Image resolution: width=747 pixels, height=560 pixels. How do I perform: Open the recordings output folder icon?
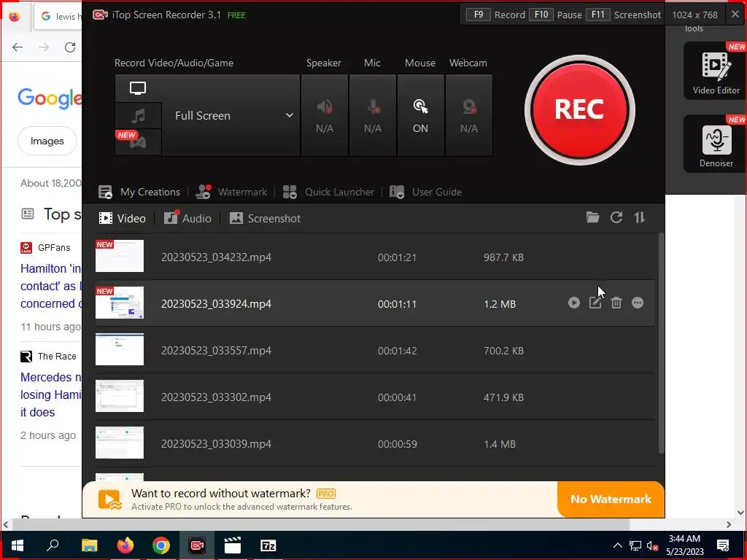pyautogui.click(x=592, y=217)
